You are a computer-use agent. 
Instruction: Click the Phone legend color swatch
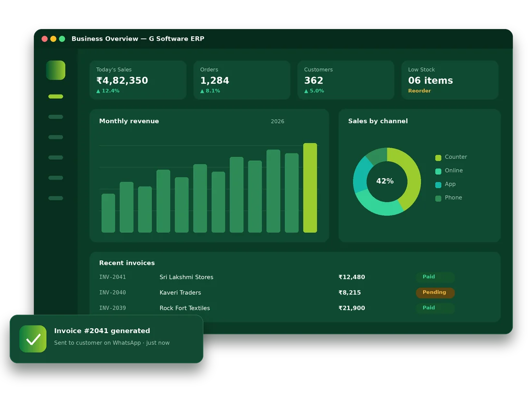click(438, 198)
